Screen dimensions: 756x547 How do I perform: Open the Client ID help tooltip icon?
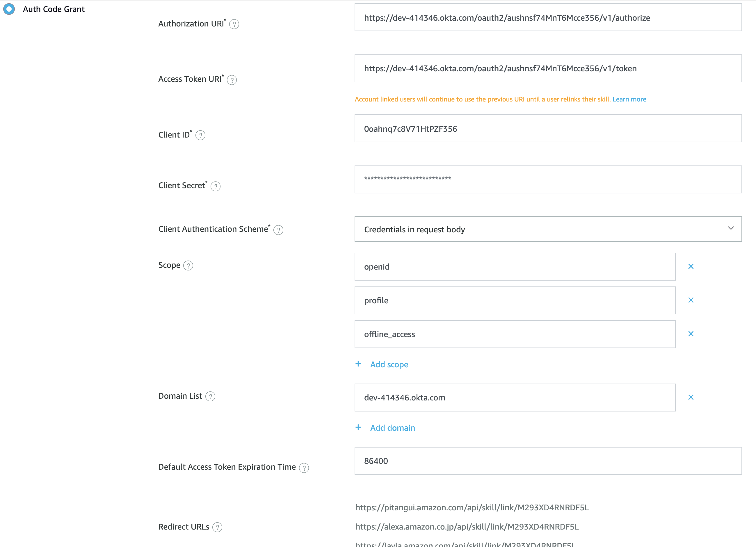(200, 135)
